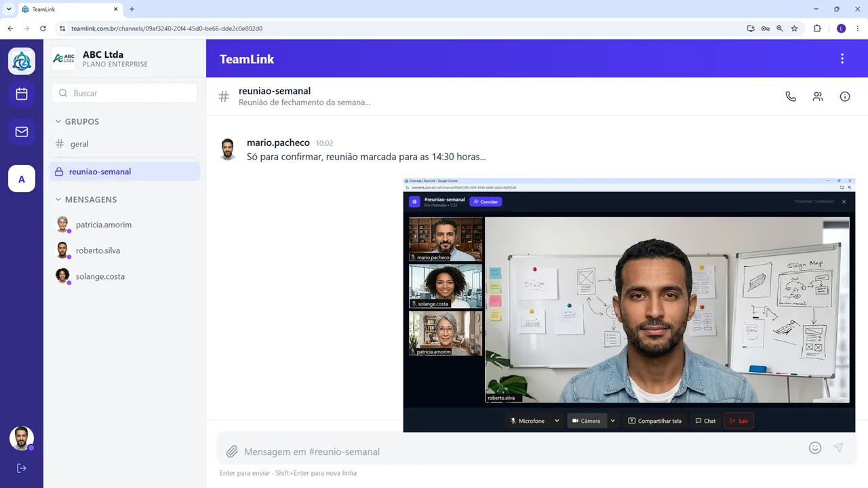
Task: Go back using Chrome's back arrow
Action: click(x=10, y=29)
